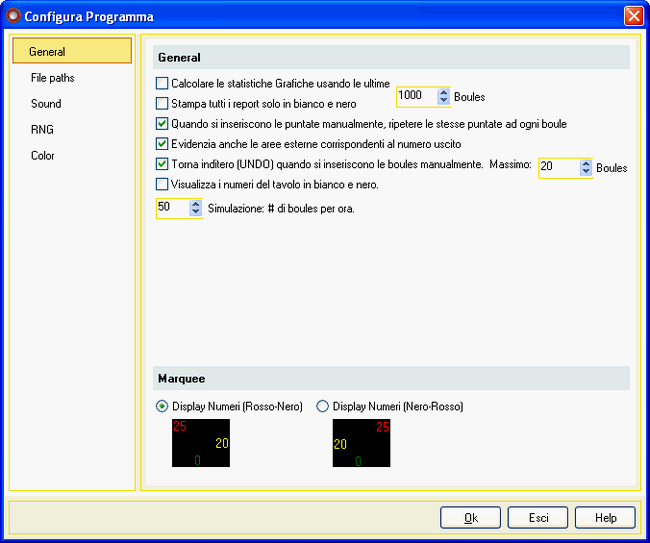Click the Configura Programma title bar icon

13,15
